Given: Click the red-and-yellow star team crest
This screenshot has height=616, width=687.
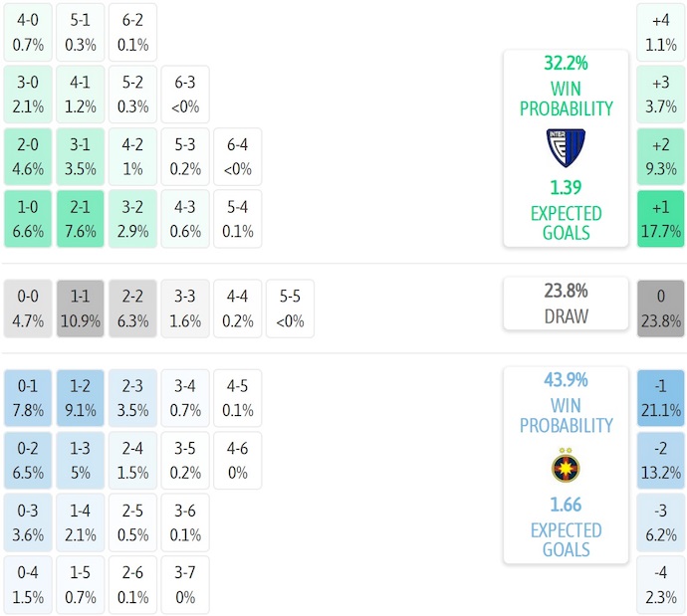Looking at the screenshot, I should click(x=566, y=466).
